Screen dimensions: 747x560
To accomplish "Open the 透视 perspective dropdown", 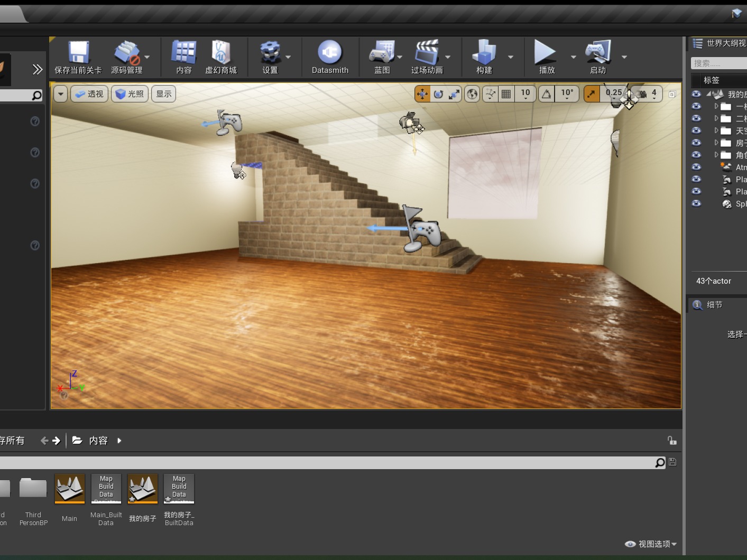I will 89,94.
